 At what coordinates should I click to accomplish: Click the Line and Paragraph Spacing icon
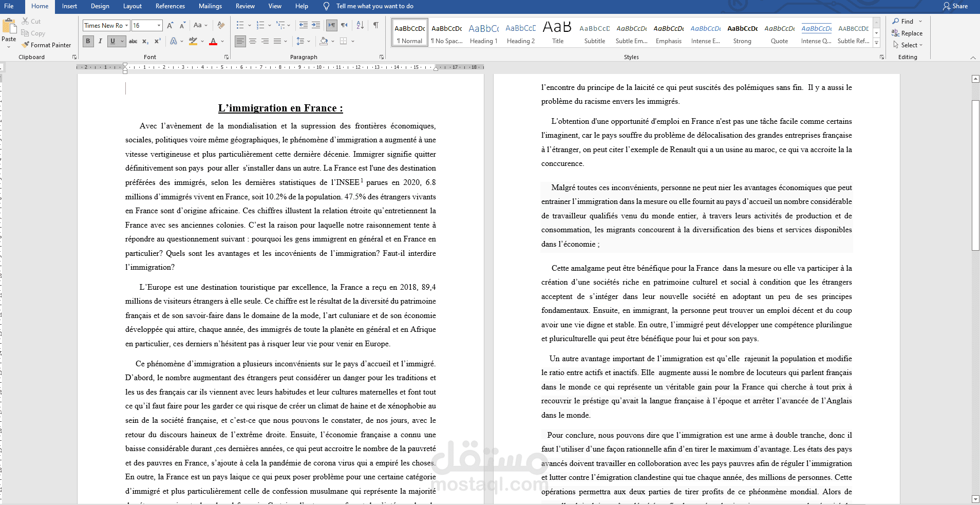click(x=300, y=41)
